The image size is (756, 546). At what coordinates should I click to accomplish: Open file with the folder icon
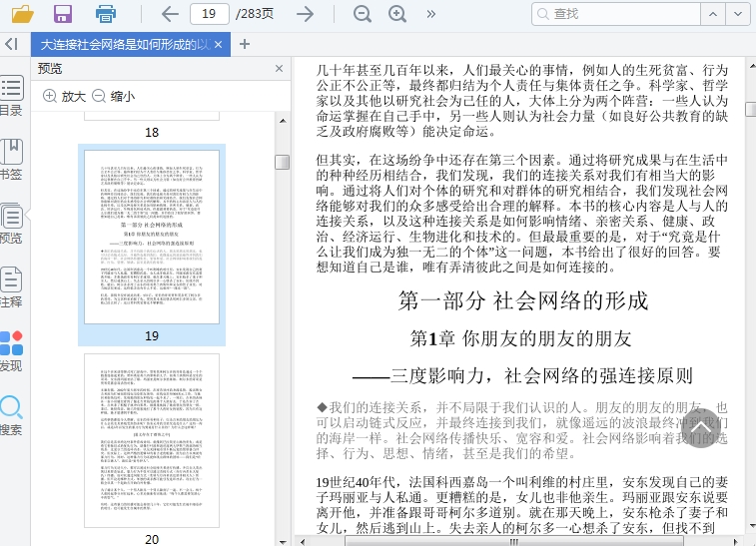pyautogui.click(x=23, y=14)
